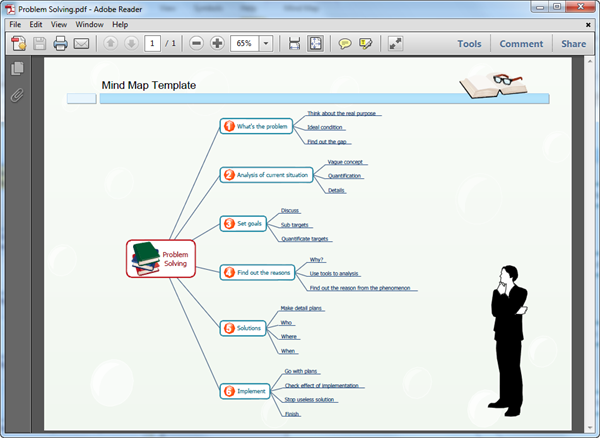Click 'Use tools to analysis' text
This screenshot has width=600, height=438.
334,274
